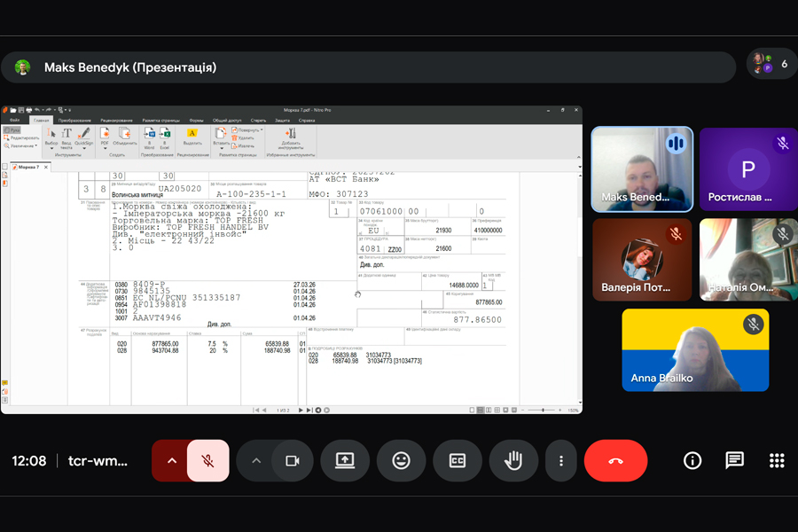Click the Редактировать edit tool
This screenshot has width=798, height=532.
pos(21,138)
